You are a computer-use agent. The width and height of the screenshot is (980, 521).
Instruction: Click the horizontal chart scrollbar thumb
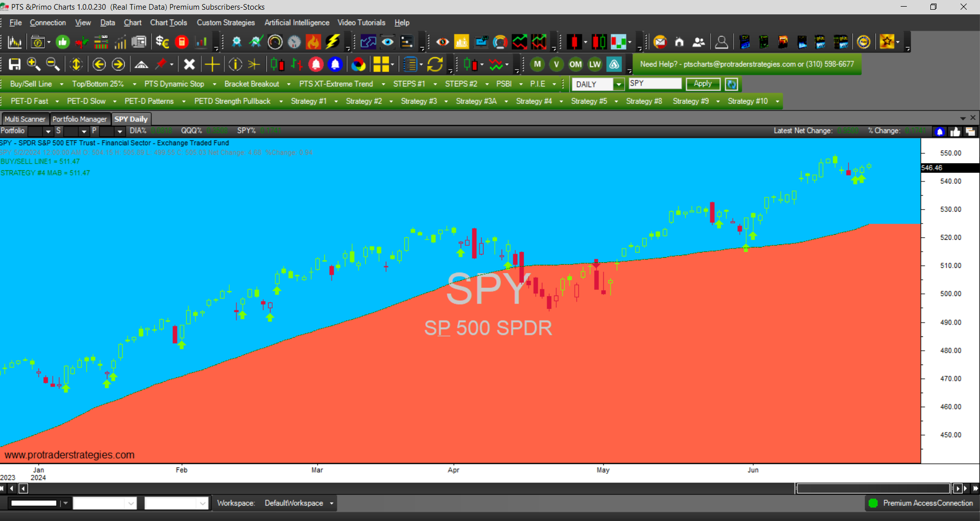pyautogui.click(x=873, y=489)
